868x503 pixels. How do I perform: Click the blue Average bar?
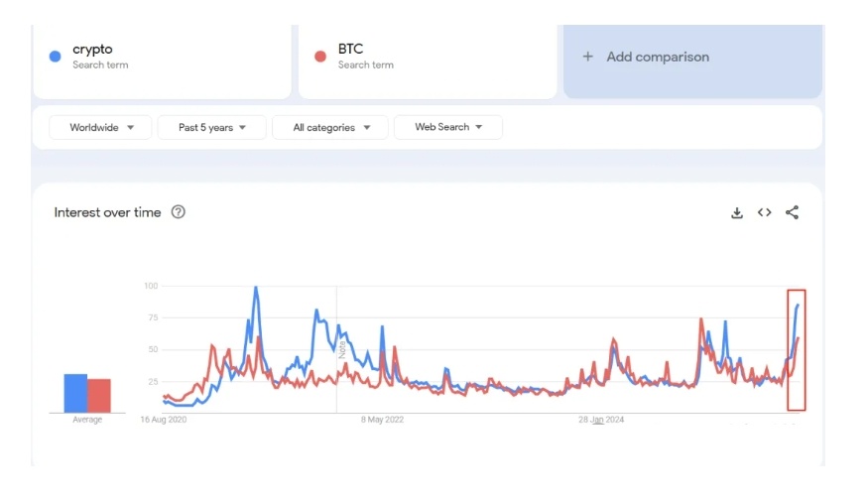click(x=75, y=393)
